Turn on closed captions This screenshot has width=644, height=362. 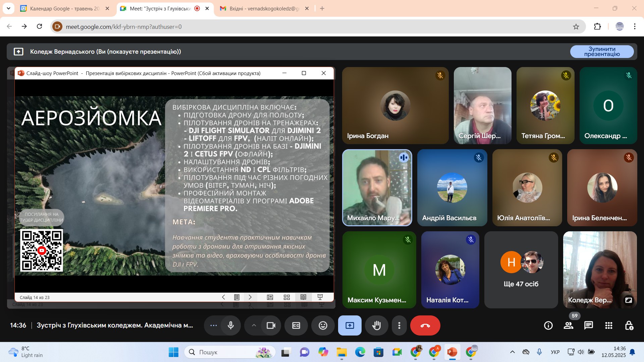(x=296, y=325)
